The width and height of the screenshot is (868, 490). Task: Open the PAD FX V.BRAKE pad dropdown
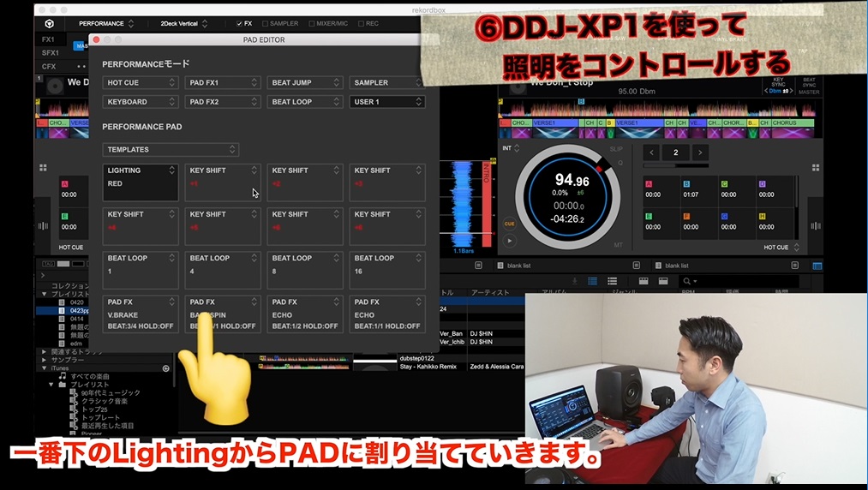tap(171, 302)
